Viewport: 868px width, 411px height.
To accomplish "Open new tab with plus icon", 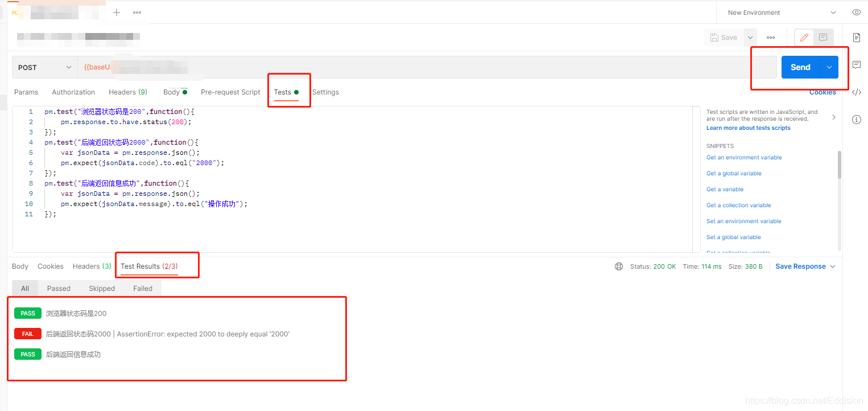I will [x=117, y=12].
